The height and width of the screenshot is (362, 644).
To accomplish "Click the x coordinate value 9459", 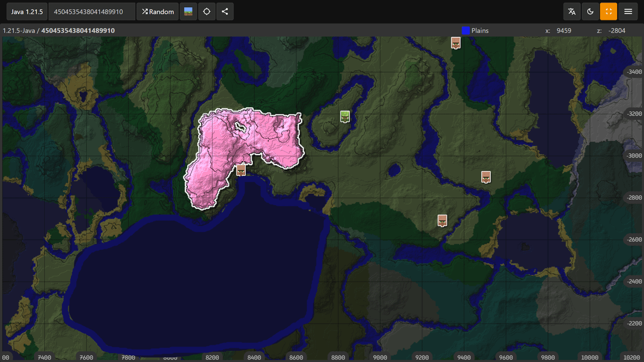I will coord(563,30).
